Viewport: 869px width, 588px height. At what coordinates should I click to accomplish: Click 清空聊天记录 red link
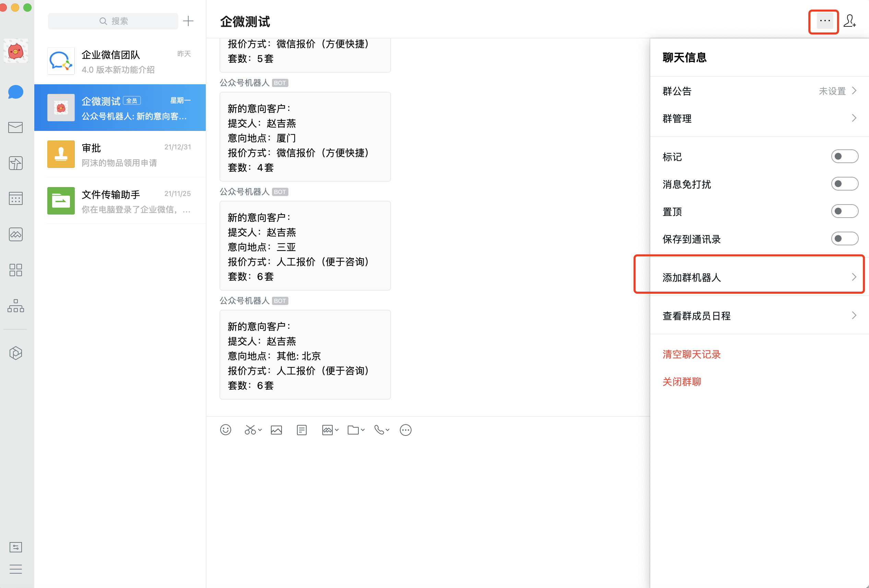tap(691, 355)
